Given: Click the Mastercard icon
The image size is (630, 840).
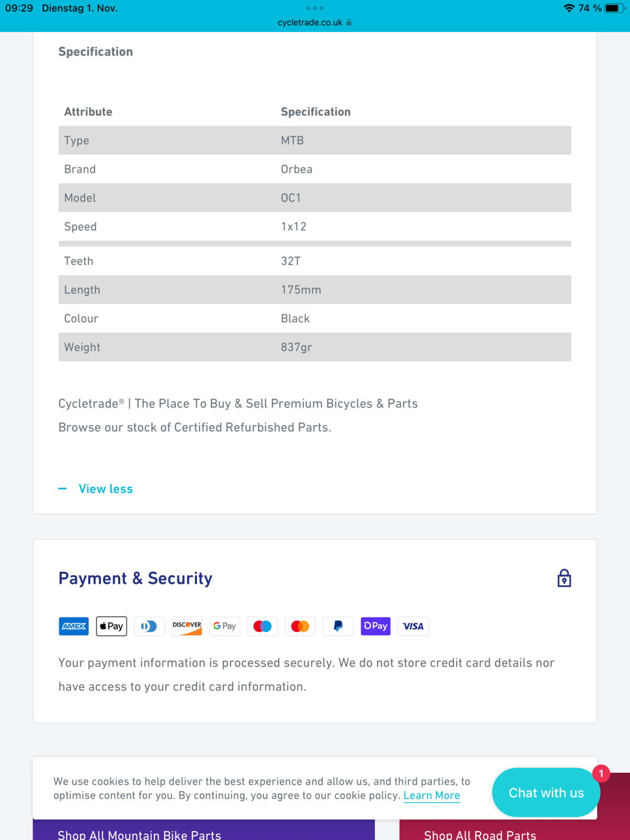Looking at the screenshot, I should click(x=300, y=626).
